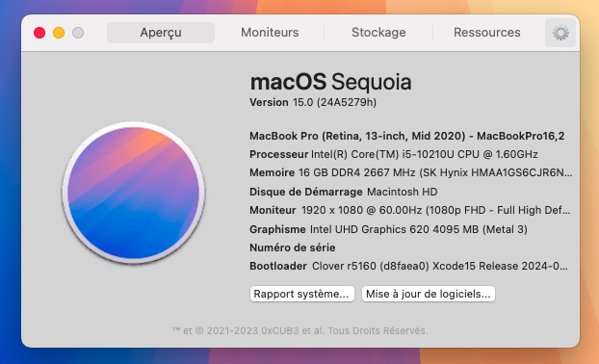
Task: Click the Disque de Démarrage Macintosh HD line
Action: tap(344, 192)
